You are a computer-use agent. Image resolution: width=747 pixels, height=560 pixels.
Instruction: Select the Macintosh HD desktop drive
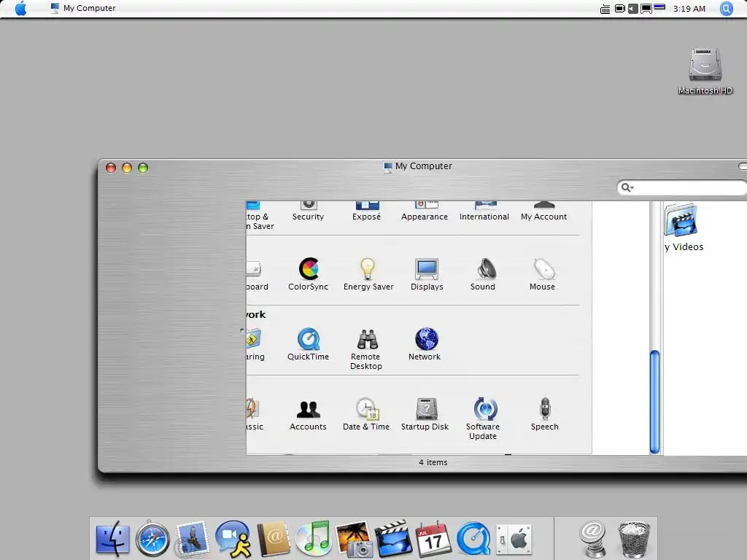tap(705, 71)
